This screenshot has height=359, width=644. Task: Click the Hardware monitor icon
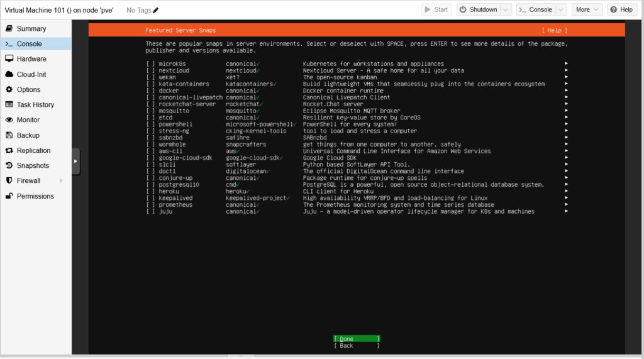point(9,59)
